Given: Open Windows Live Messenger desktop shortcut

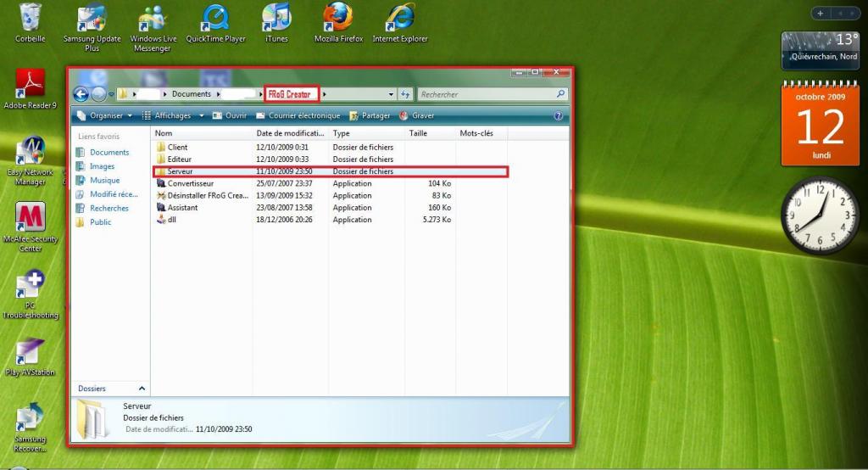Looking at the screenshot, I should coord(153,26).
